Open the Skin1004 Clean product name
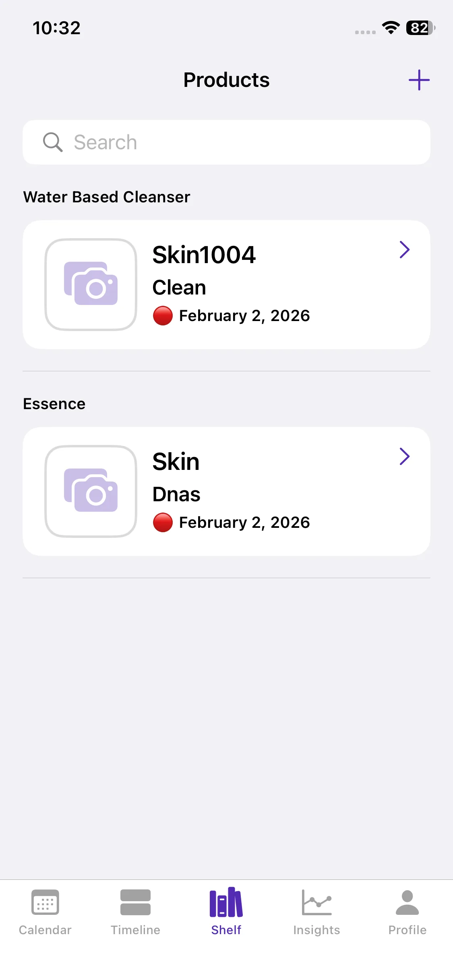This screenshot has height=980, width=453. pos(204,255)
